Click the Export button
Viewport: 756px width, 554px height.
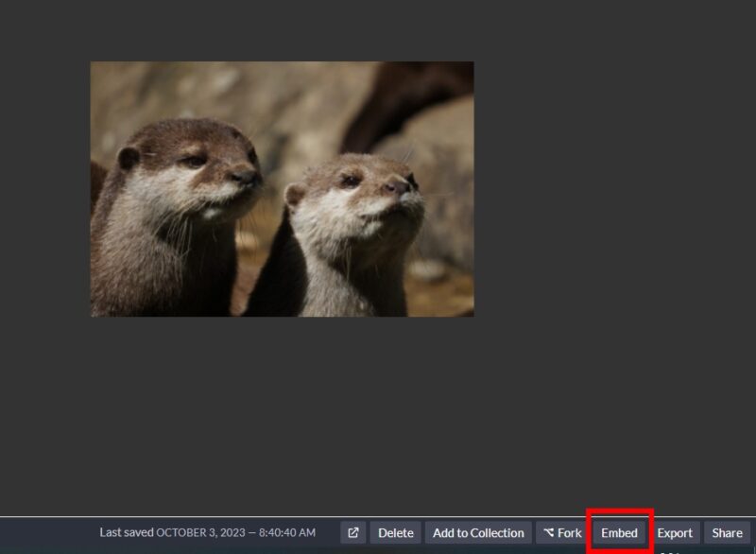pyautogui.click(x=675, y=532)
